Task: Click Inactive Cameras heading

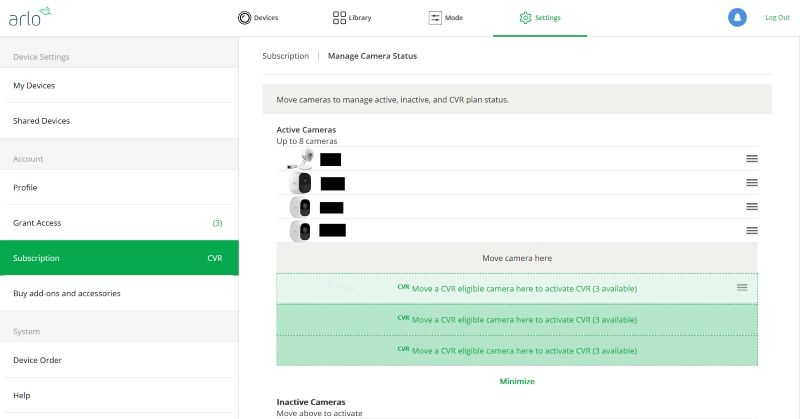Action: coord(311,402)
